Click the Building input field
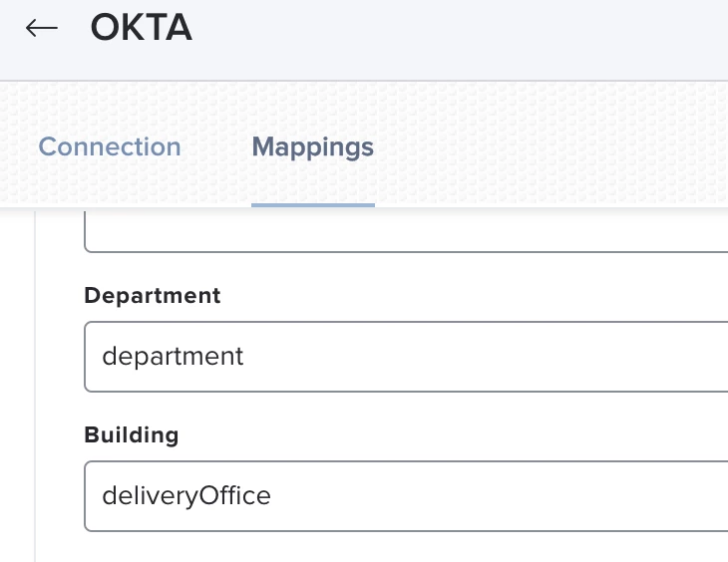Screen dimensions: 728x562 [x=406, y=496]
